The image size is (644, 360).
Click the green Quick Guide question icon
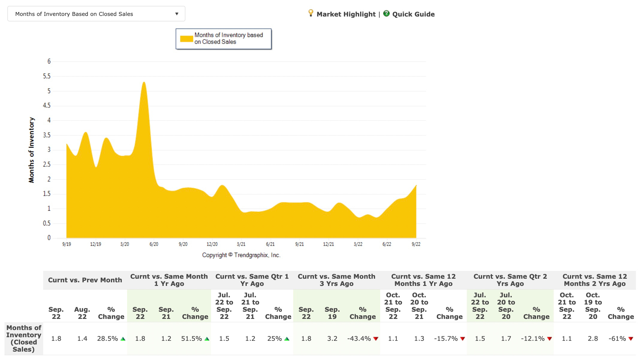coord(386,13)
